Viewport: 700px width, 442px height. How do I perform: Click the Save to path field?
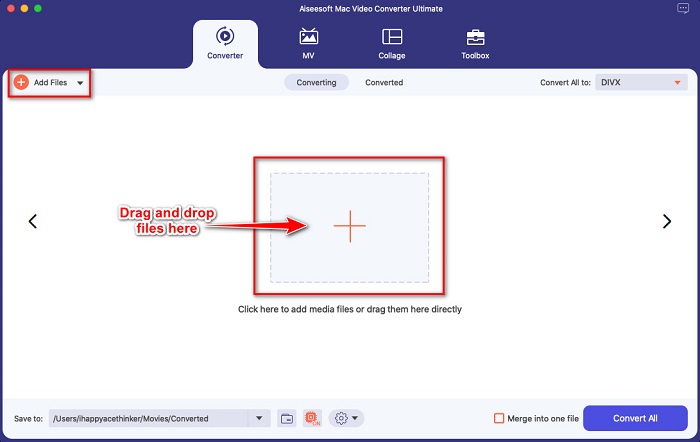pos(148,418)
